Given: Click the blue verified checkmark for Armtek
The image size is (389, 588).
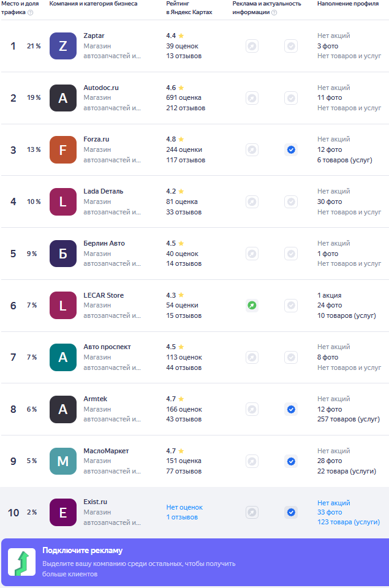Looking at the screenshot, I should (x=291, y=409).
